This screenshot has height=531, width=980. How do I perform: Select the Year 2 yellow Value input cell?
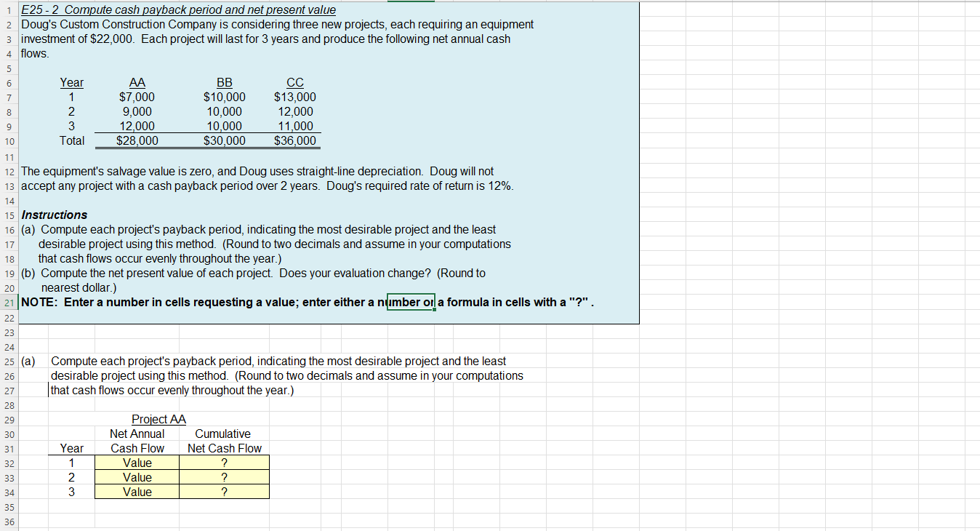point(137,477)
